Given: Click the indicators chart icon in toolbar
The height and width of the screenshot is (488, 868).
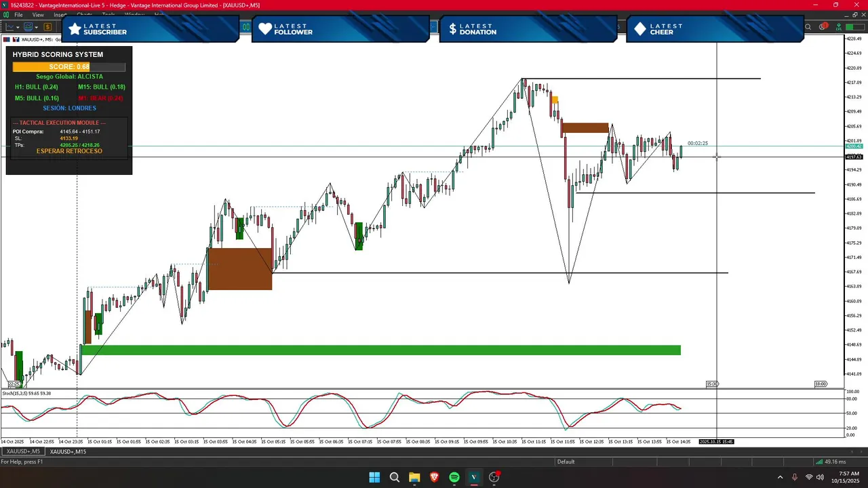Looking at the screenshot, I should [28, 27].
